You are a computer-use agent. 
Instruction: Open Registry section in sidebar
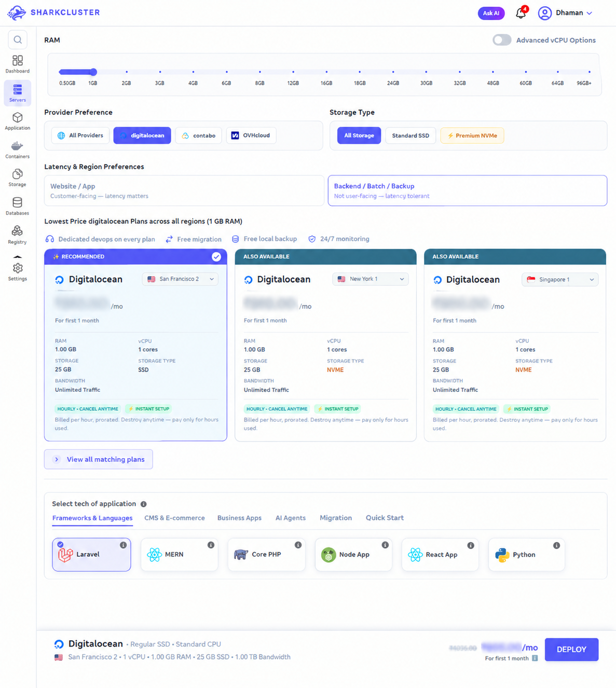[x=18, y=235]
